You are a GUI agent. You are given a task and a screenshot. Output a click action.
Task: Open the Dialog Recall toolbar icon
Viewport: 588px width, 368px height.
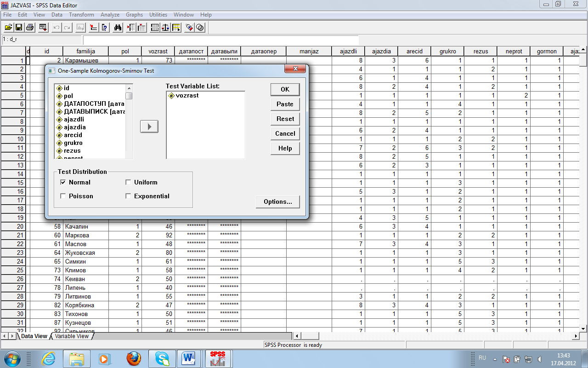pos(43,27)
